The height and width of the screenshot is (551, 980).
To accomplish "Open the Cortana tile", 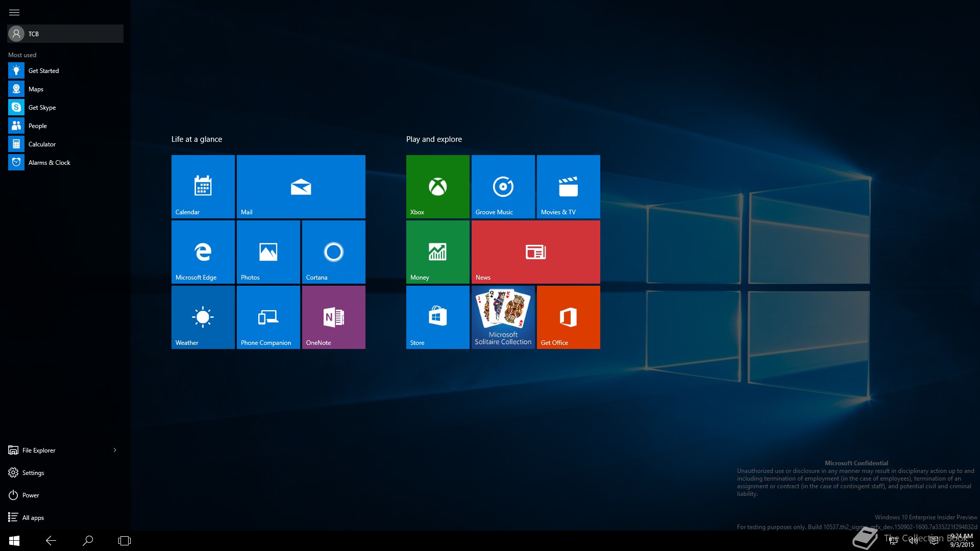I will (x=334, y=252).
